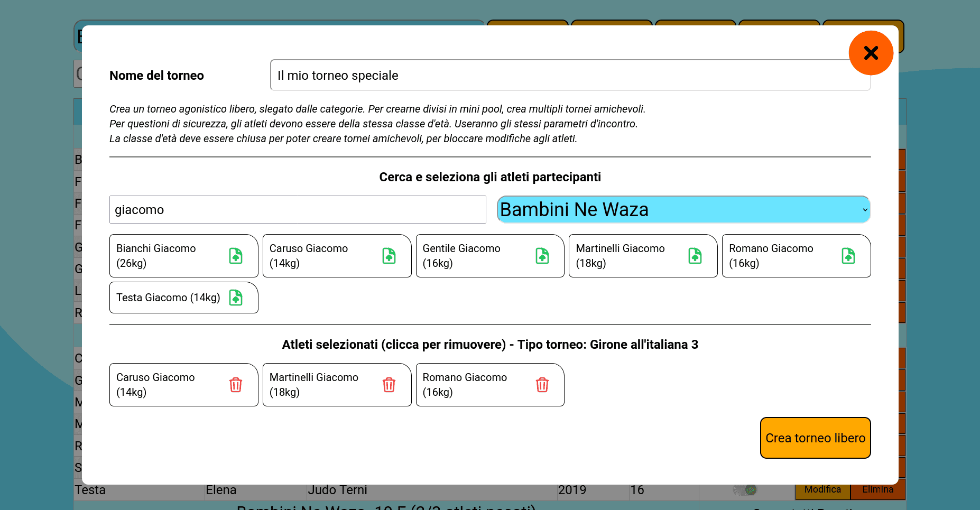Add Bianchi Giacomo using green add icon

[236, 256]
